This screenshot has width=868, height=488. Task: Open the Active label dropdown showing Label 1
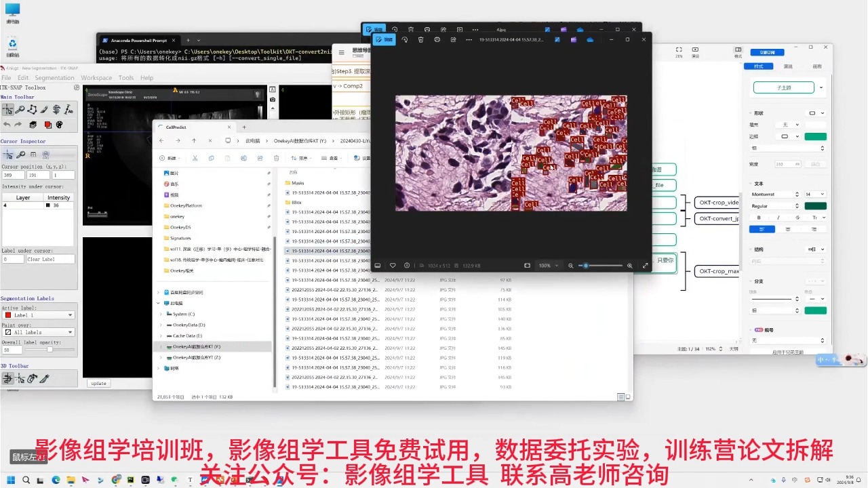(x=38, y=315)
